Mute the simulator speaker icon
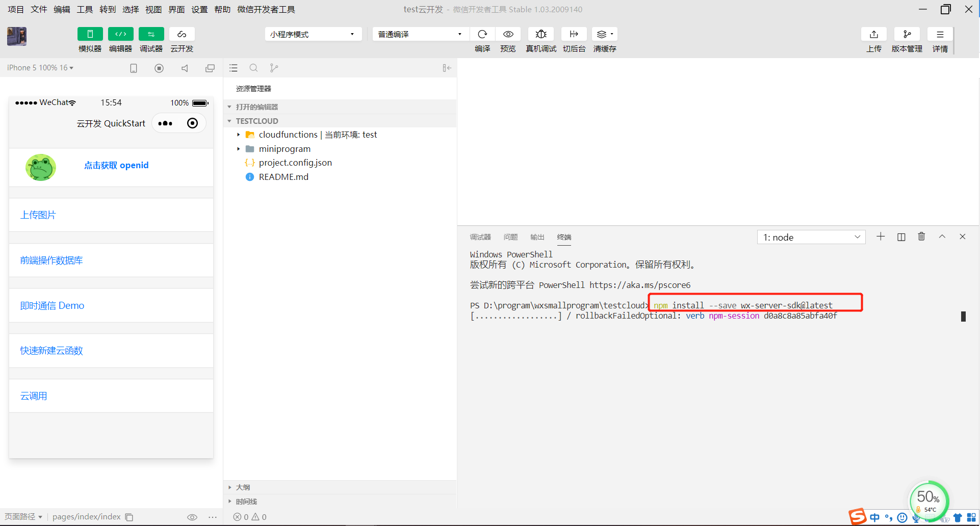Image resolution: width=980 pixels, height=526 pixels. coord(185,68)
